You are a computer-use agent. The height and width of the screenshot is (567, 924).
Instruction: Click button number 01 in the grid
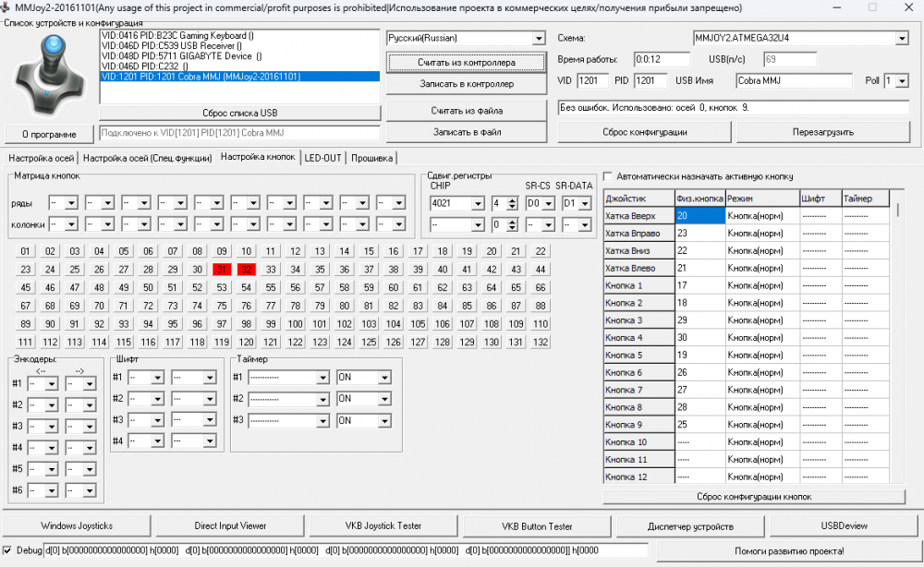pyautogui.click(x=26, y=251)
